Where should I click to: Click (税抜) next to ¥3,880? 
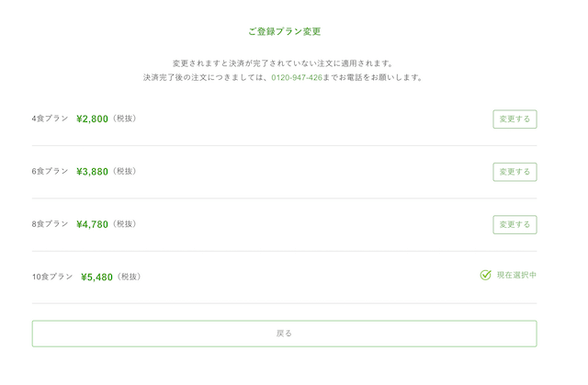125,171
